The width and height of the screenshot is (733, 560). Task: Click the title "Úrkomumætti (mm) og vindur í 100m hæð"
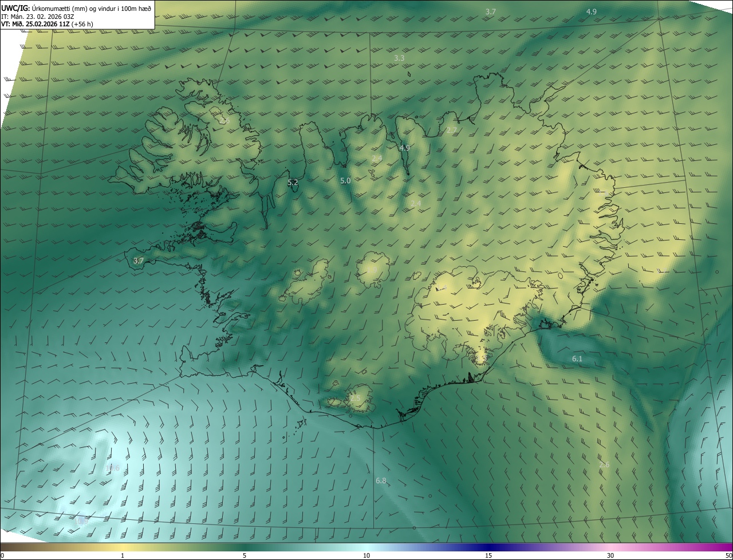click(92, 8)
